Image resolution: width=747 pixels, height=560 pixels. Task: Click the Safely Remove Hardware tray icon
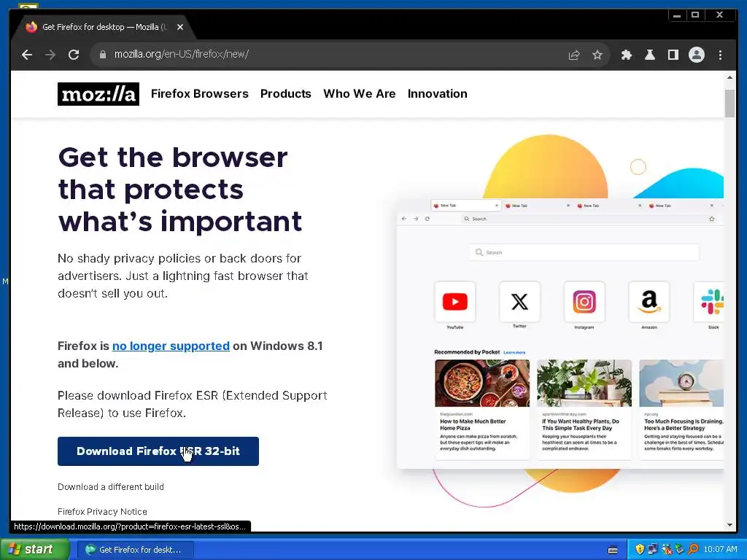coord(680,549)
